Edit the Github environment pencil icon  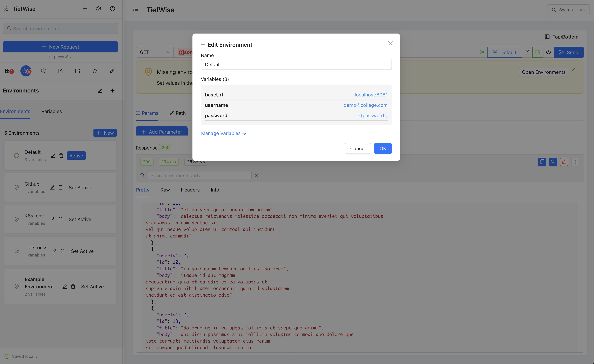point(52,188)
